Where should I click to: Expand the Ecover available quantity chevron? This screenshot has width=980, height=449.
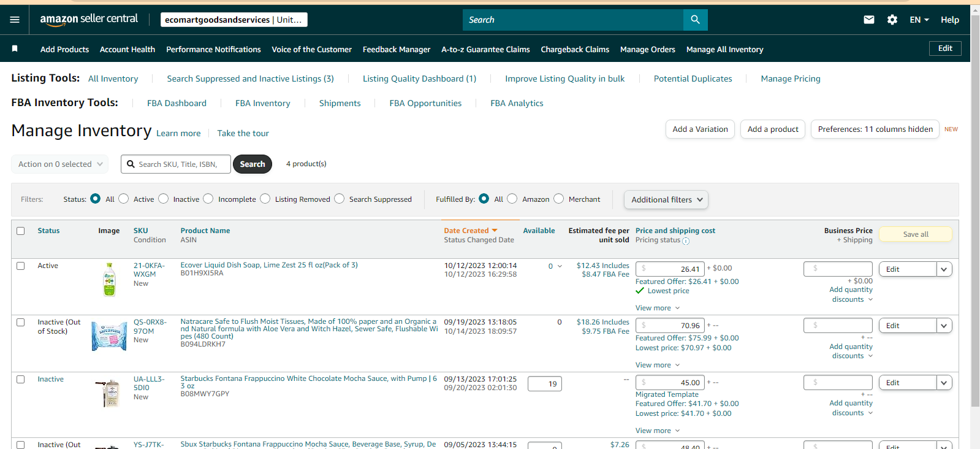point(560,266)
